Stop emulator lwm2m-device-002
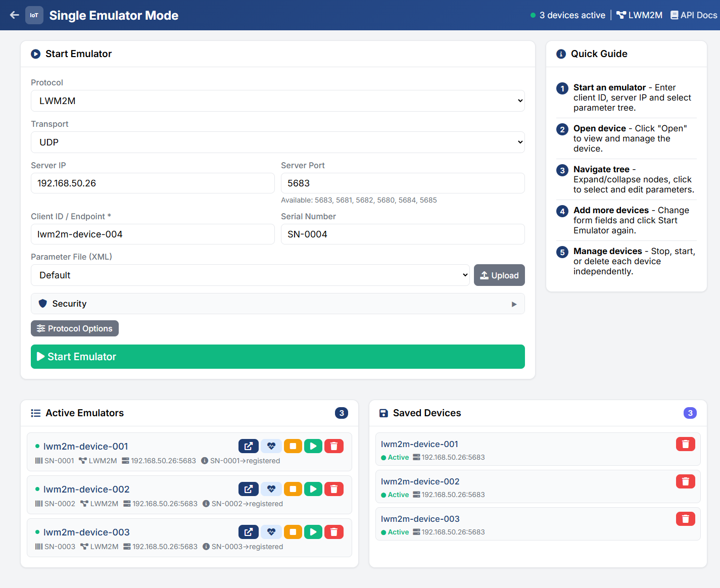This screenshot has height=588, width=720. pos(293,489)
